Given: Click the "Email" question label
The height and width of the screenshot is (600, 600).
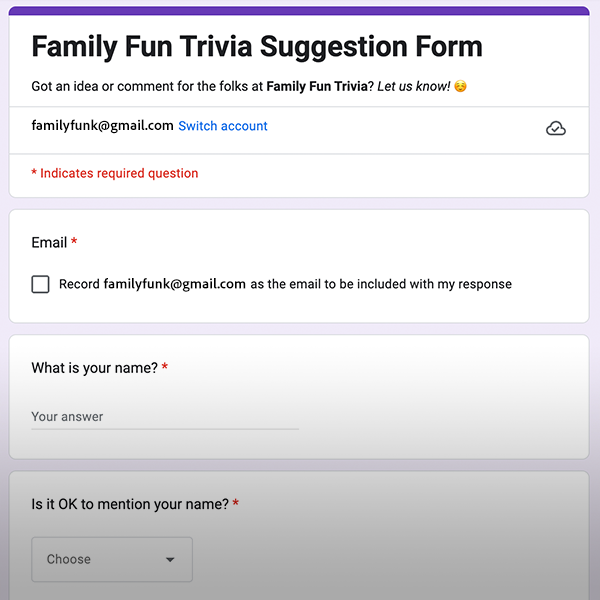Looking at the screenshot, I should coord(49,243).
